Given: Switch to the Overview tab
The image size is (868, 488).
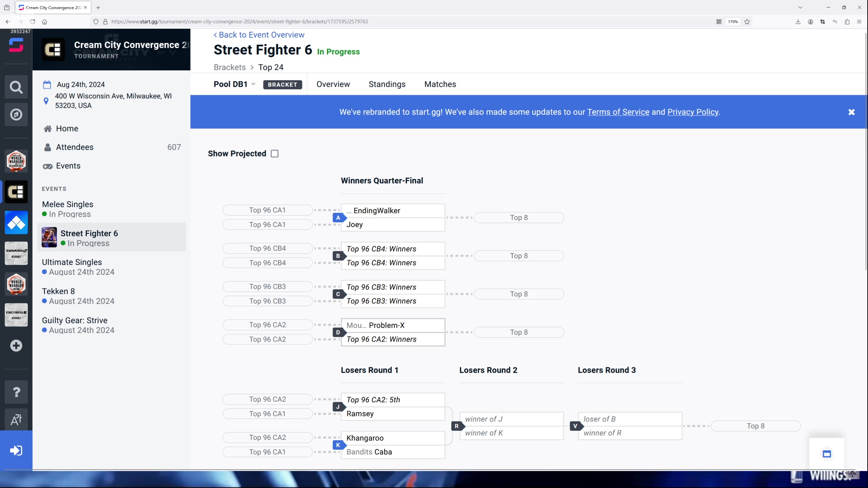Looking at the screenshot, I should 333,84.
